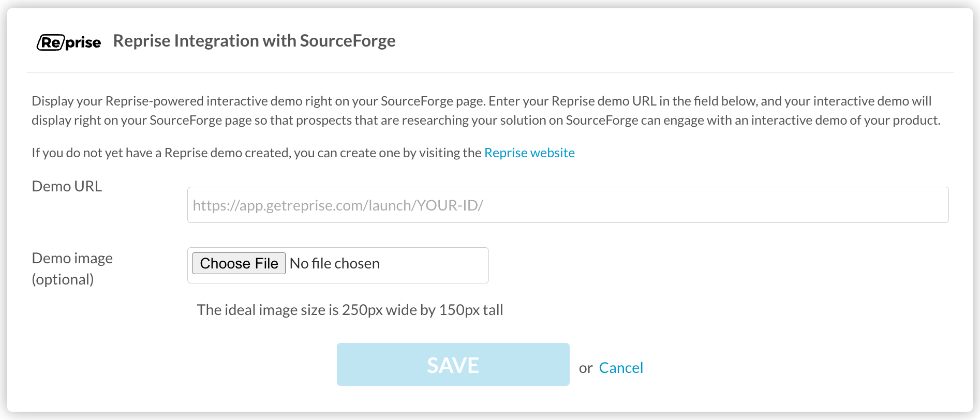The image size is (980, 420).
Task: Follow the blue Reprise website hyperlink
Action: pos(529,153)
